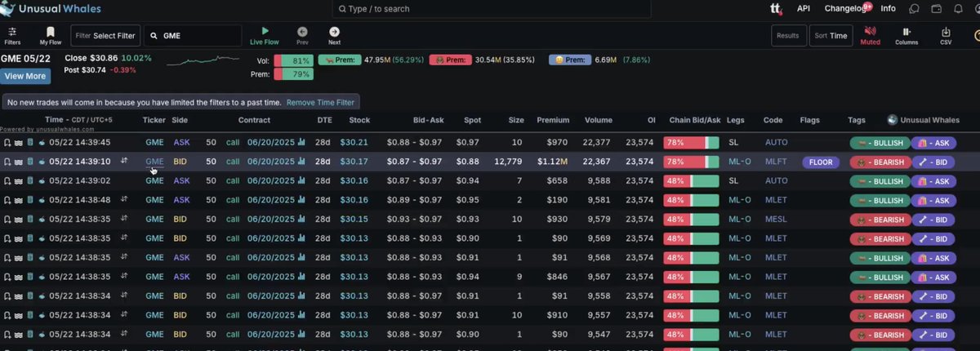The width and height of the screenshot is (980, 351).
Task: Click the Vol 81% bar
Action: (x=293, y=60)
